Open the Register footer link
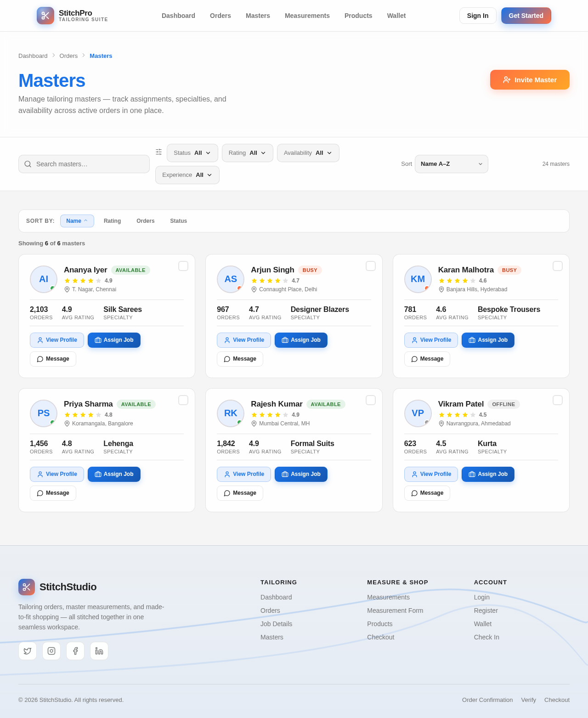The image size is (588, 718). (486, 611)
